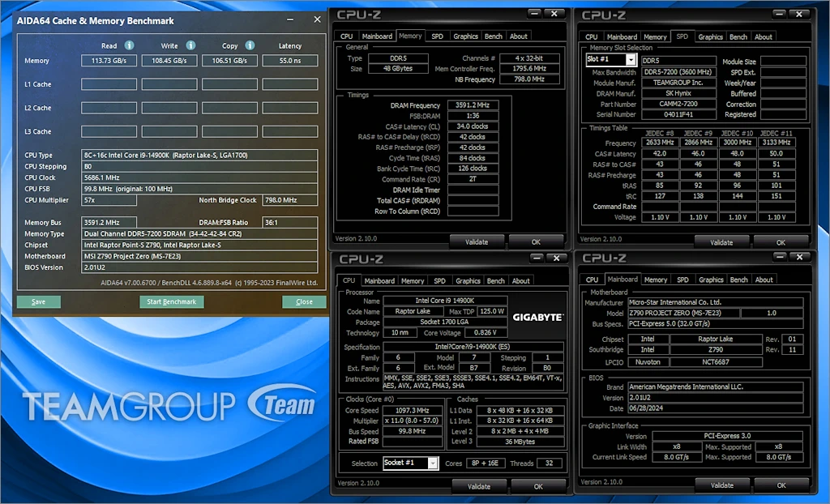Click Validate in CPU-Z SPD window
830x504 pixels.
pyautogui.click(x=721, y=242)
